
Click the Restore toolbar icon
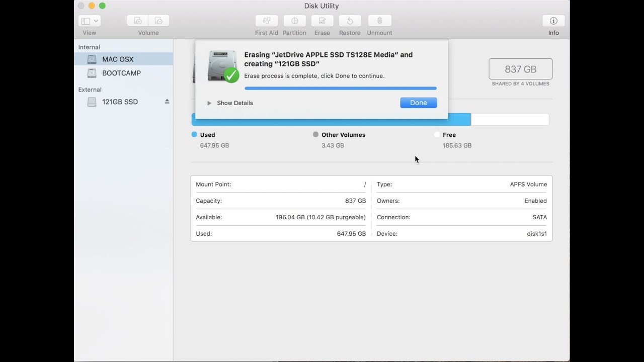point(350,21)
